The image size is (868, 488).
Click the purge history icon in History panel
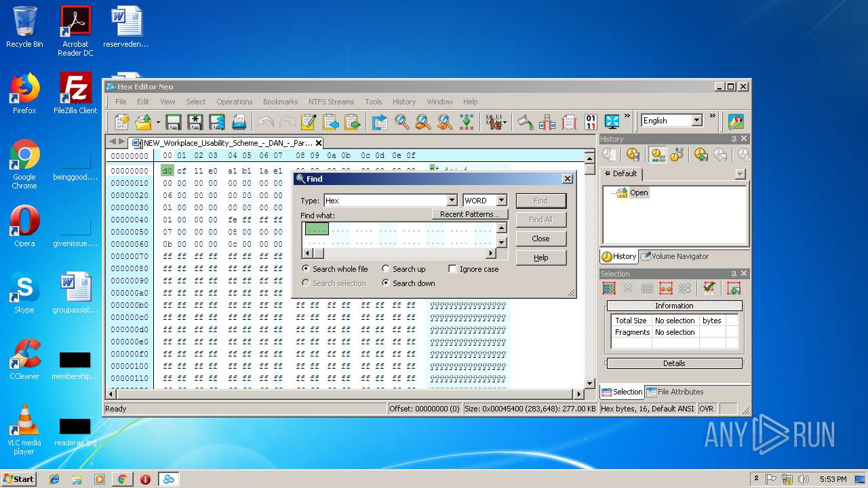[633, 155]
